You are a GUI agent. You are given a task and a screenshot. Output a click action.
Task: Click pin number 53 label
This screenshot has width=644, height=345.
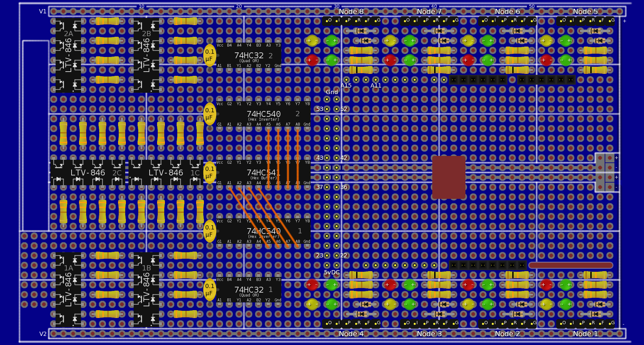point(320,109)
